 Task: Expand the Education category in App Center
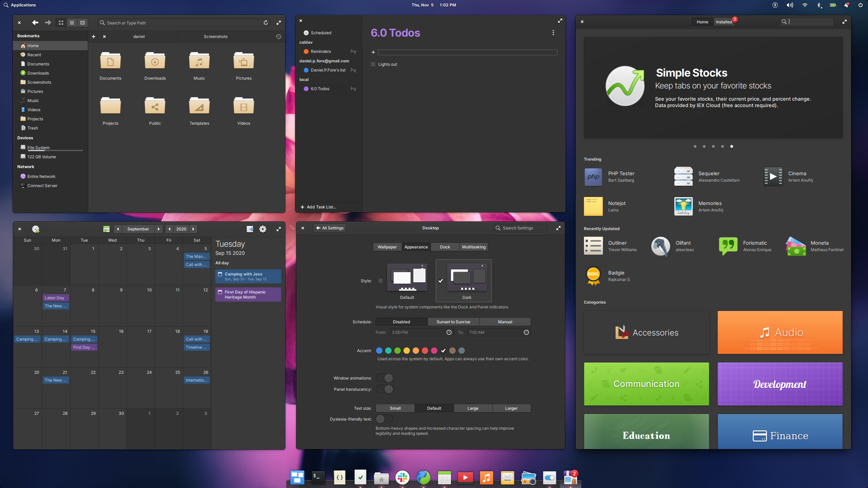tap(646, 435)
